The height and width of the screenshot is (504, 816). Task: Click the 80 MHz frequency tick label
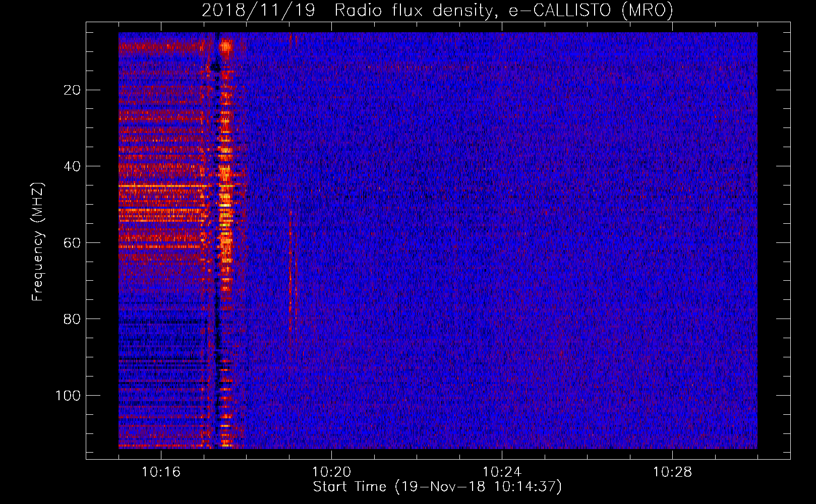pos(73,319)
